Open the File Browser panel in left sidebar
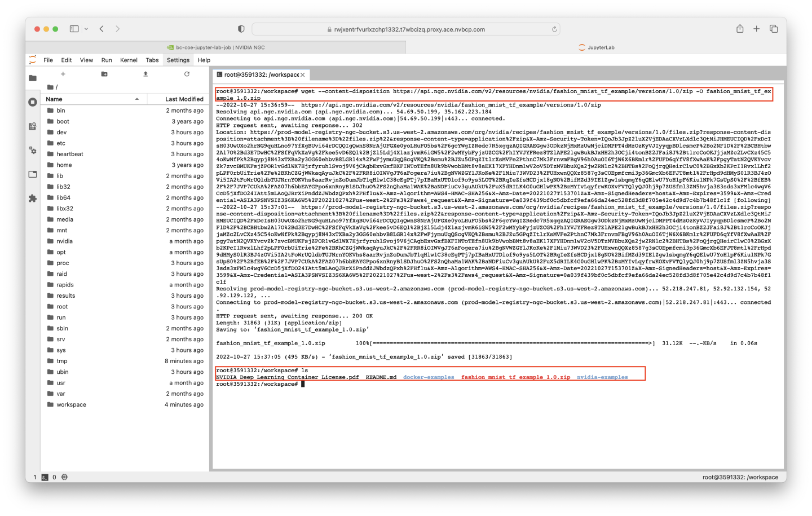812x516 pixels. (33, 78)
